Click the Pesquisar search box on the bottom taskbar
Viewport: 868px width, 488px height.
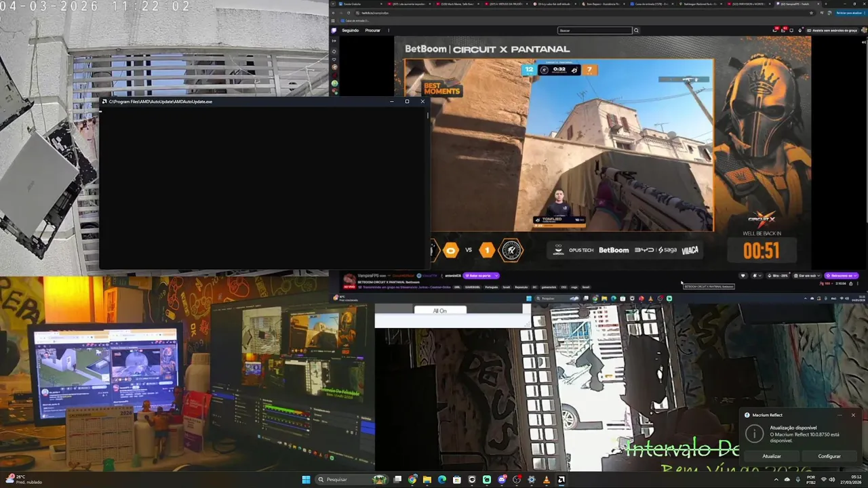coord(353,479)
